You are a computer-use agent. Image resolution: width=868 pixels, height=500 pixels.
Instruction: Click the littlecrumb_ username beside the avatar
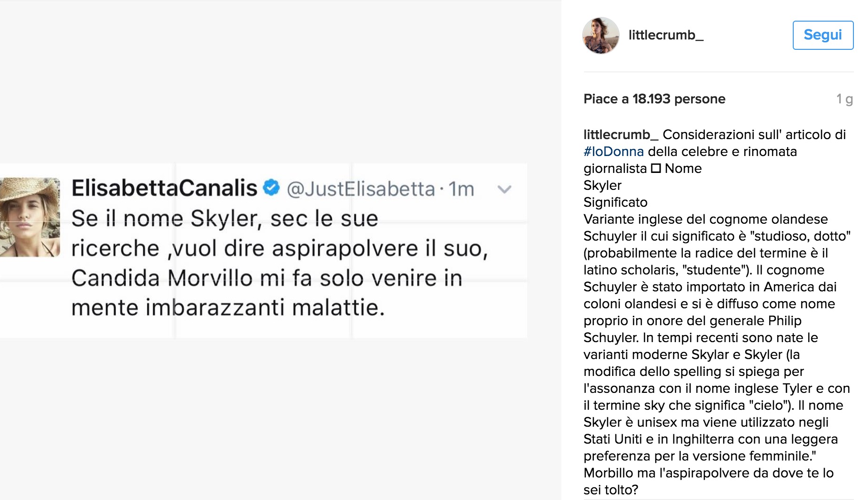(665, 35)
